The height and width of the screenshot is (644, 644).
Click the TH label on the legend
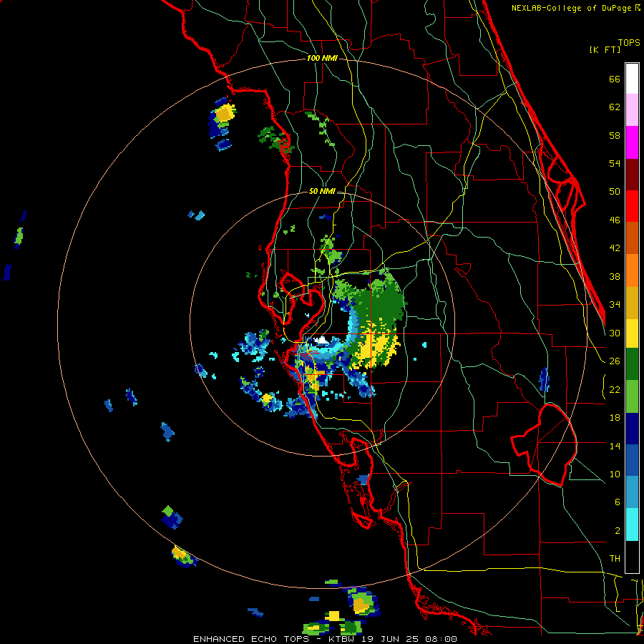click(x=615, y=559)
